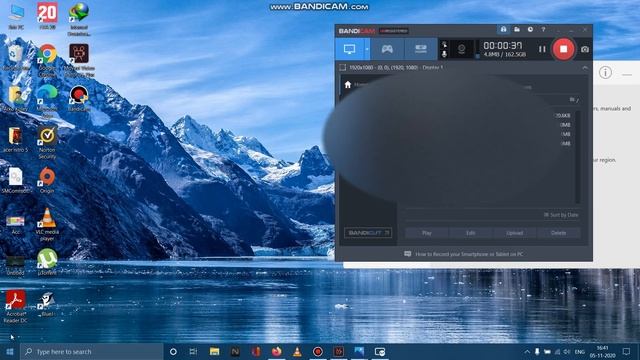Open Bandicam from the taskbar

click(x=318, y=351)
